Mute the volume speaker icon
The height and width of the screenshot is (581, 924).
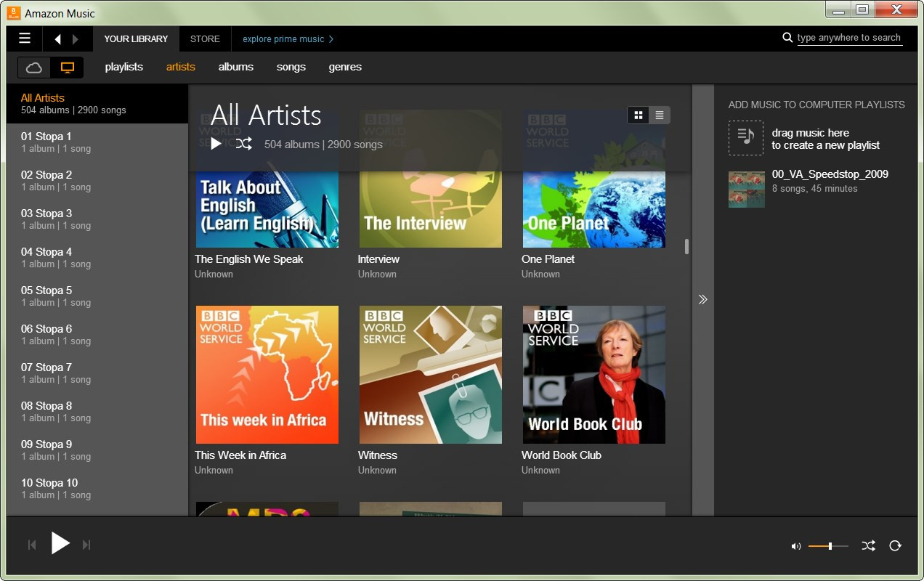[x=796, y=546]
